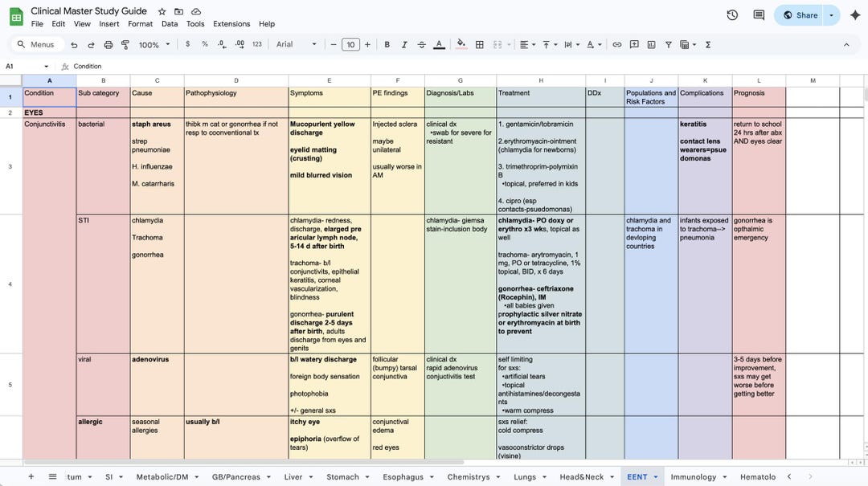Open text rotation dropdown
This screenshot has width=868, height=486.
click(x=594, y=45)
